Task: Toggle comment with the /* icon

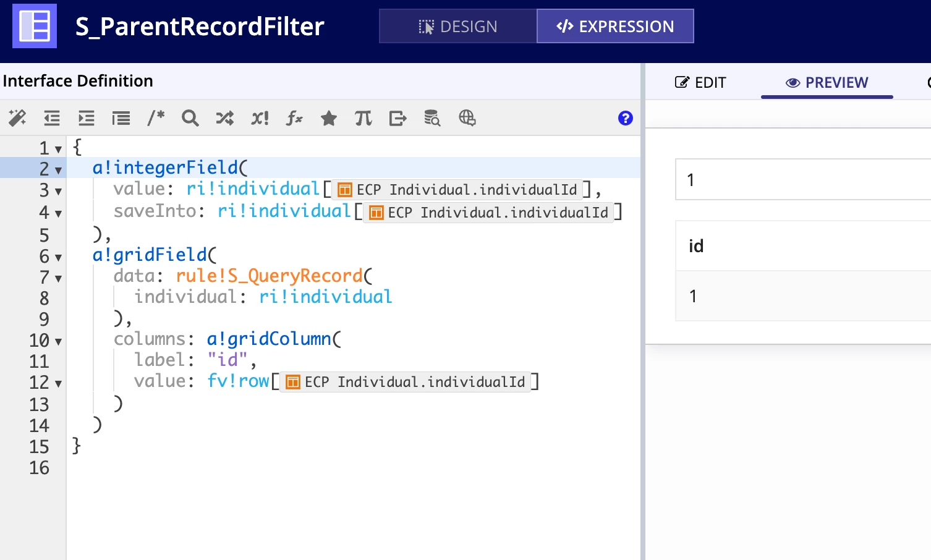Action: pos(156,117)
